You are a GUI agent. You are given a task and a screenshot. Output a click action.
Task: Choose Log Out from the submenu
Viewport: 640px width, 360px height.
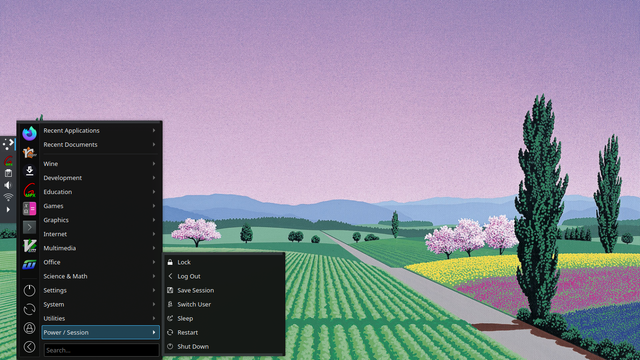pos(224,276)
